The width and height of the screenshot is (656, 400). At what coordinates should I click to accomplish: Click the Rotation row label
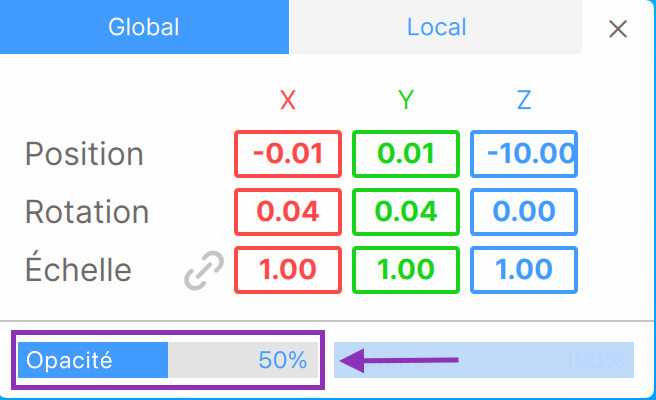(87, 212)
